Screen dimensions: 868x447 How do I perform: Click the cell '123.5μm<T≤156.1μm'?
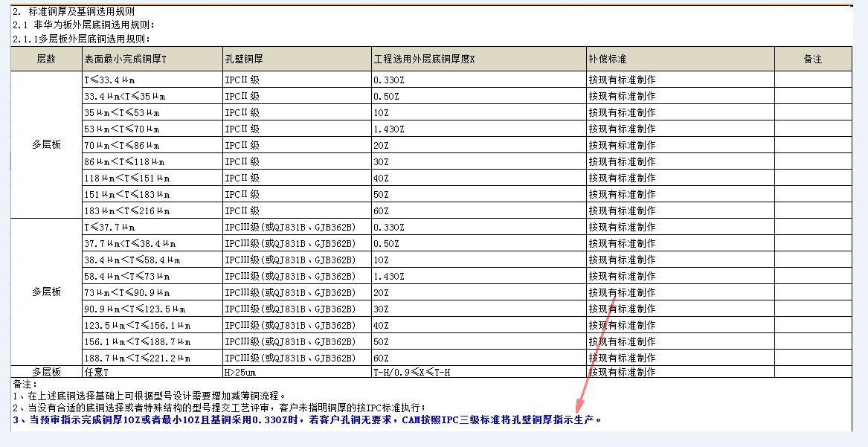click(x=152, y=325)
